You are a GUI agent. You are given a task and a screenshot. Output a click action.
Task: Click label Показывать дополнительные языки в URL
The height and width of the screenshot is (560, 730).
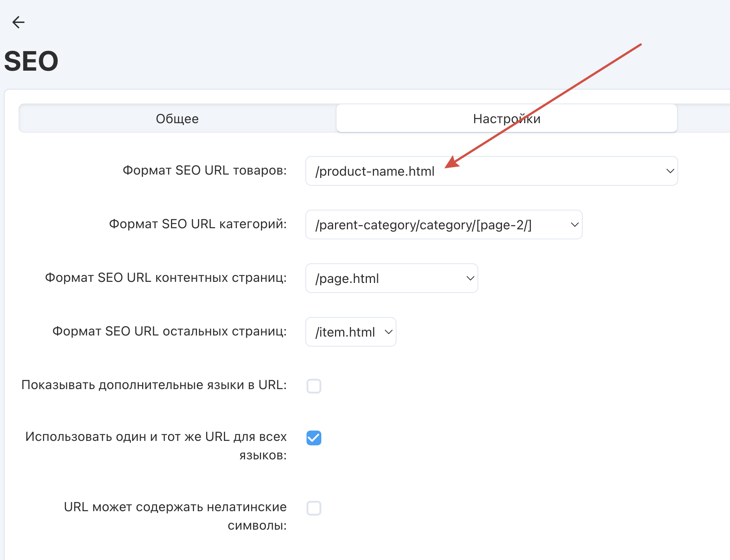coord(154,385)
